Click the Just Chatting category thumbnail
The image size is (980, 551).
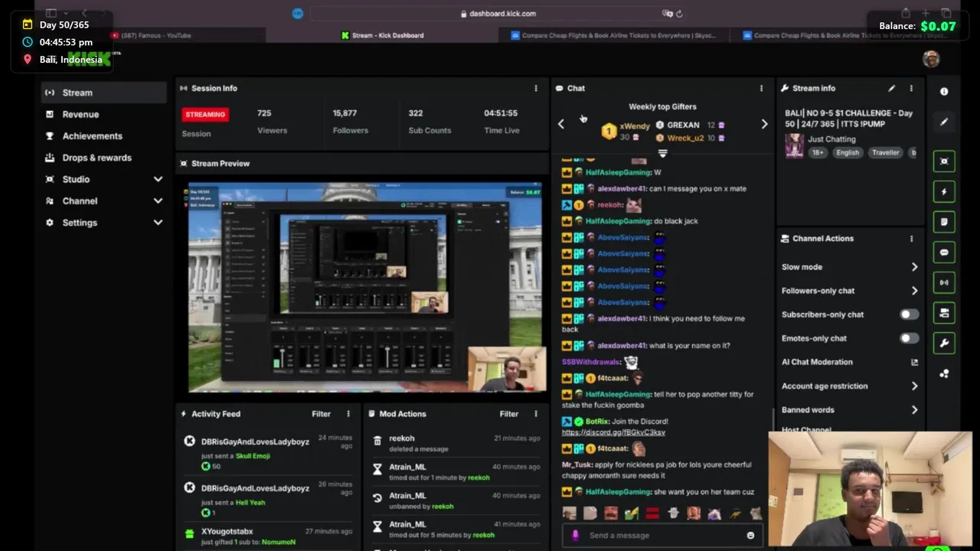point(794,145)
